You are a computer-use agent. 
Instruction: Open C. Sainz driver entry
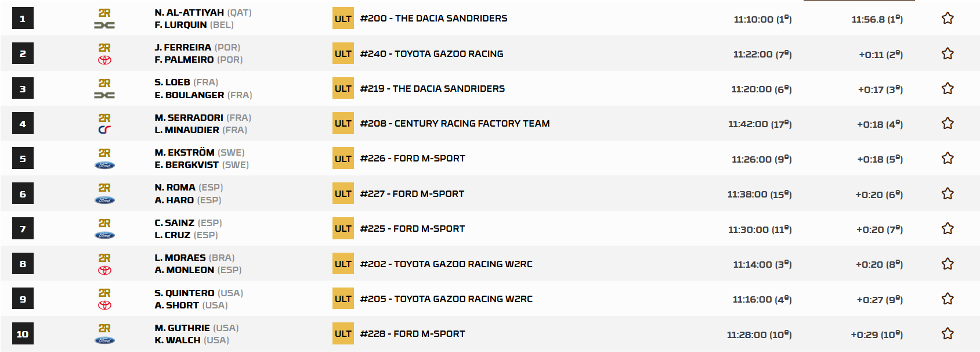tap(175, 223)
